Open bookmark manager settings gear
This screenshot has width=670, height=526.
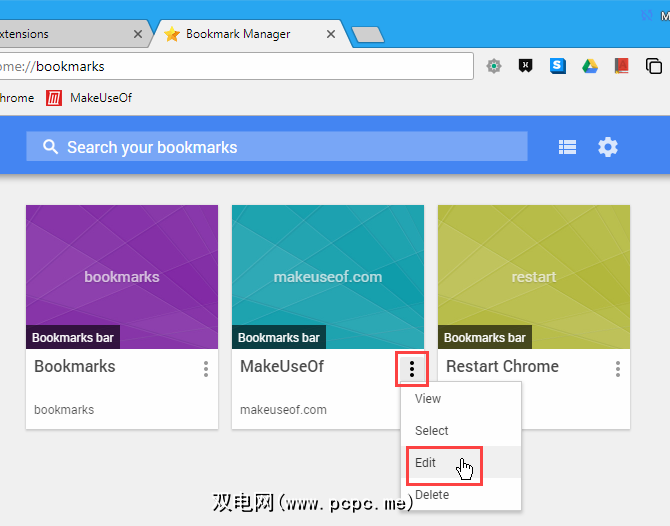click(608, 147)
